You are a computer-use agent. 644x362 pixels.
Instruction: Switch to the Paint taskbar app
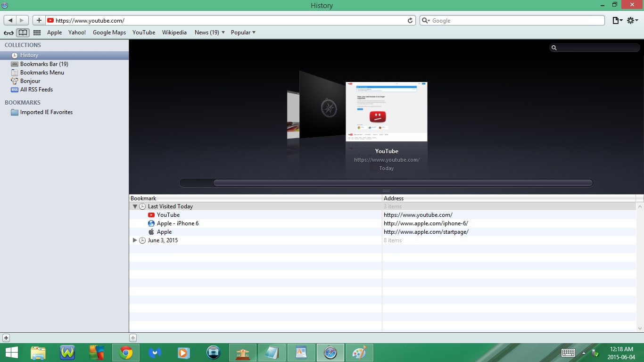[360, 353]
